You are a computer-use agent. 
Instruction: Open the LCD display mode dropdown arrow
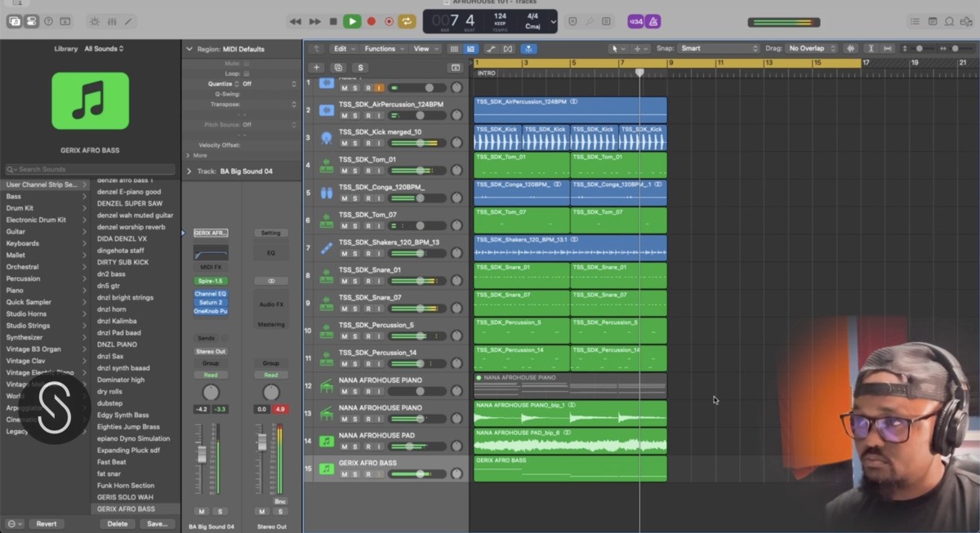tap(553, 22)
